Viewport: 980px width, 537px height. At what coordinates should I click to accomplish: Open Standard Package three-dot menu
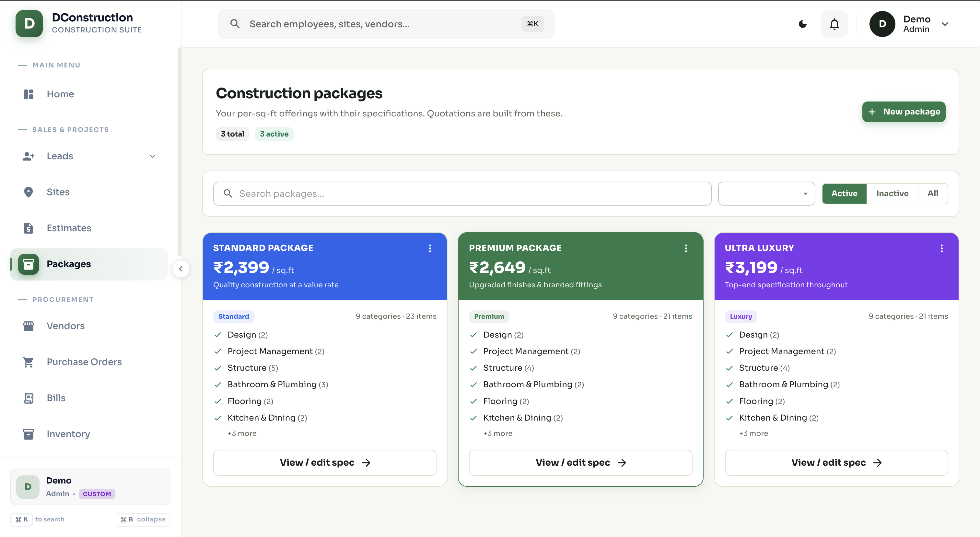tap(430, 248)
